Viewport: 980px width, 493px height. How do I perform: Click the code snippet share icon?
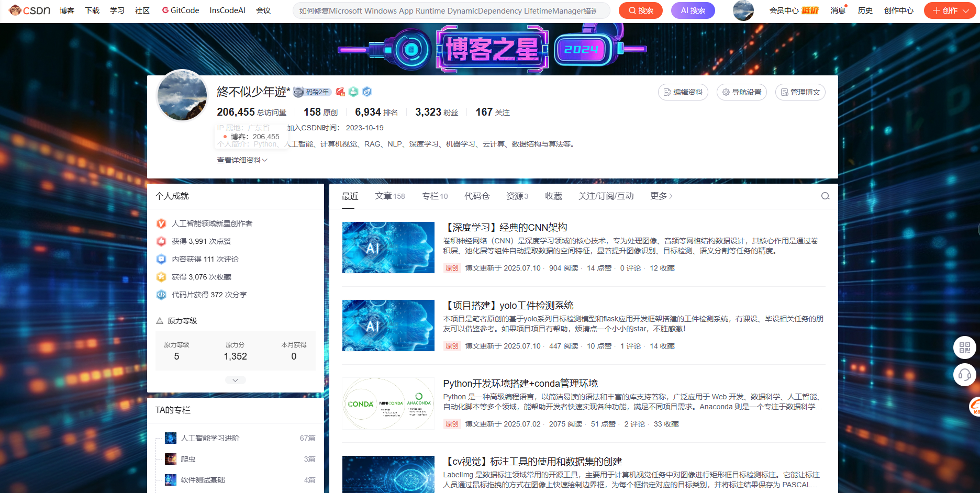(x=161, y=295)
